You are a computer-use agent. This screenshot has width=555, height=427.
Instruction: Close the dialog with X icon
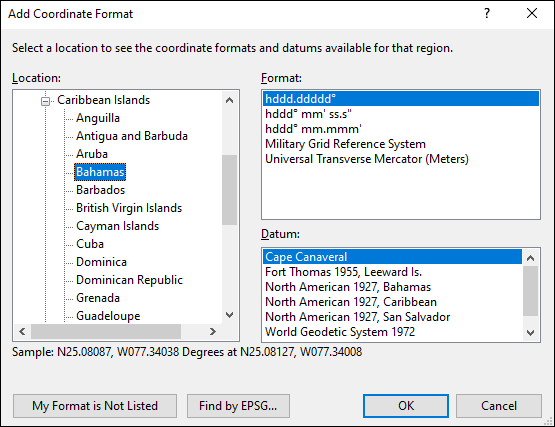[x=532, y=13]
